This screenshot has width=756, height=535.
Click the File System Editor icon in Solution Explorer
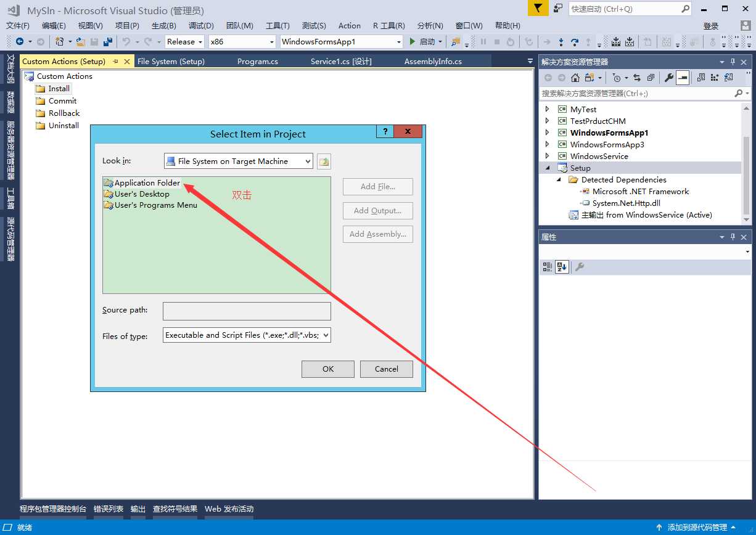pyautogui.click(x=701, y=78)
